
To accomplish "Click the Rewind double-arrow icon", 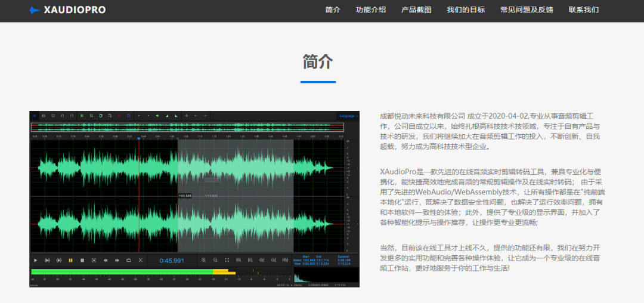I will pos(106,260).
